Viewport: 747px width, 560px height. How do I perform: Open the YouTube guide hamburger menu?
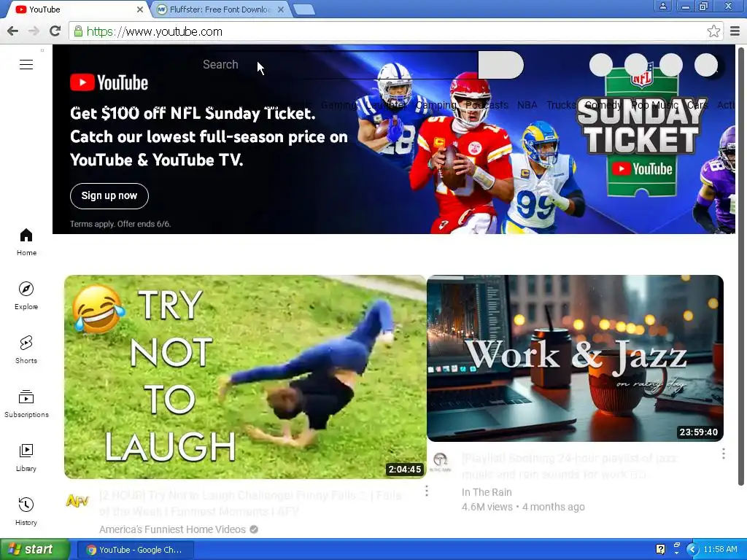[x=26, y=64]
